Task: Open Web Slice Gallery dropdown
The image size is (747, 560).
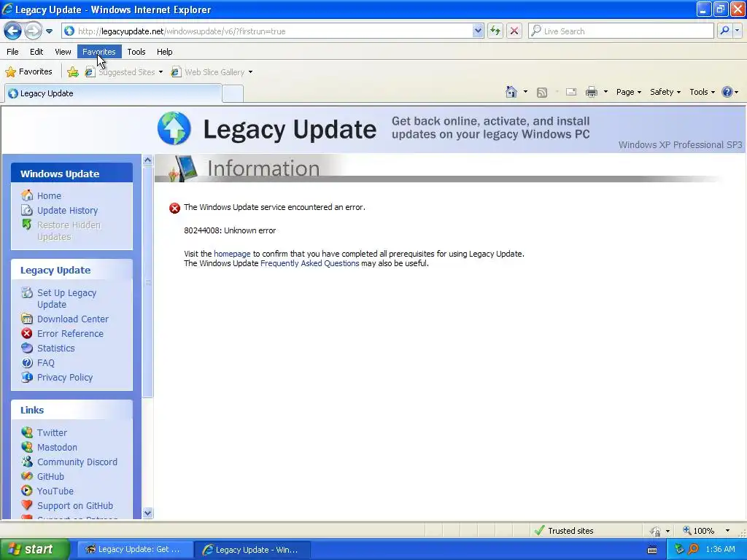Action: click(212, 72)
